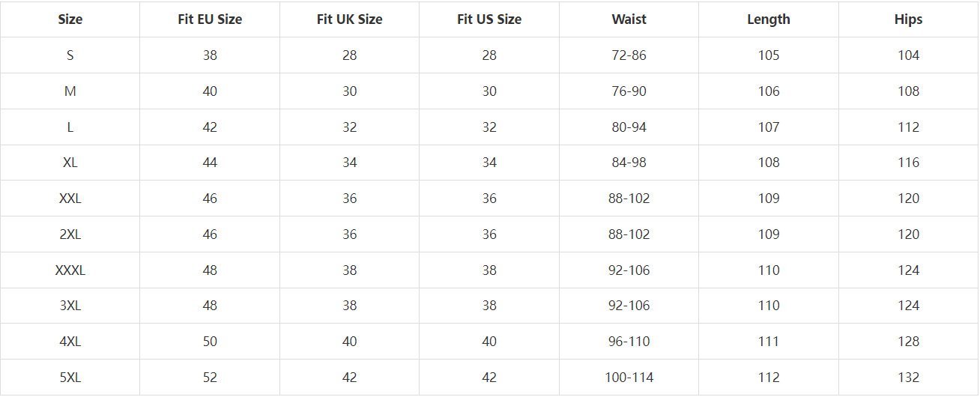
Task: Click the XXXL size label cell
Action: [70, 270]
